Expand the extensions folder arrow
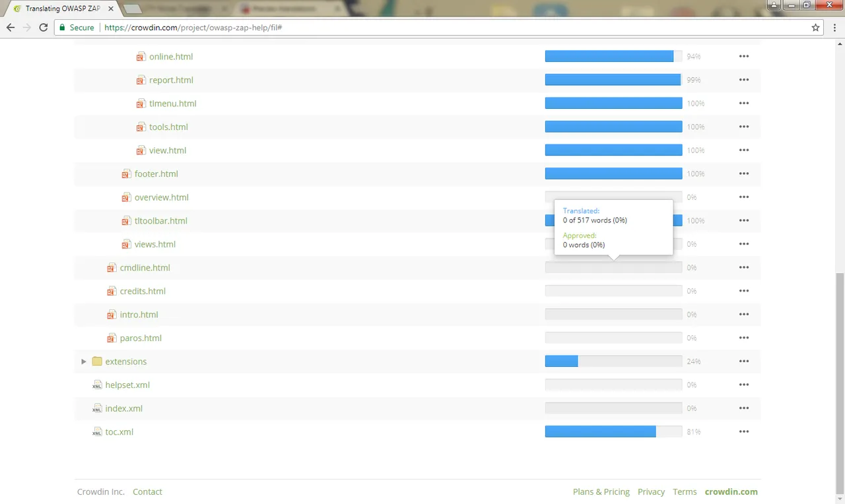The image size is (845, 504). click(x=83, y=362)
